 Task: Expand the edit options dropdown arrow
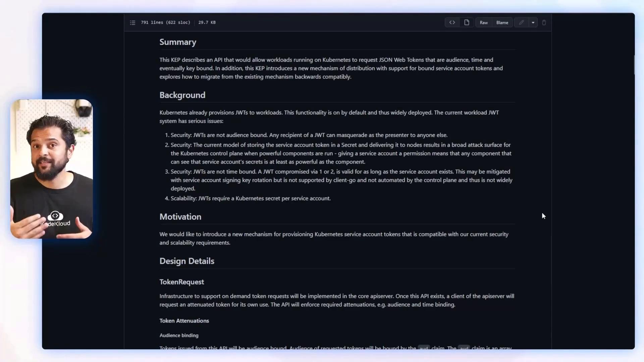point(533,22)
